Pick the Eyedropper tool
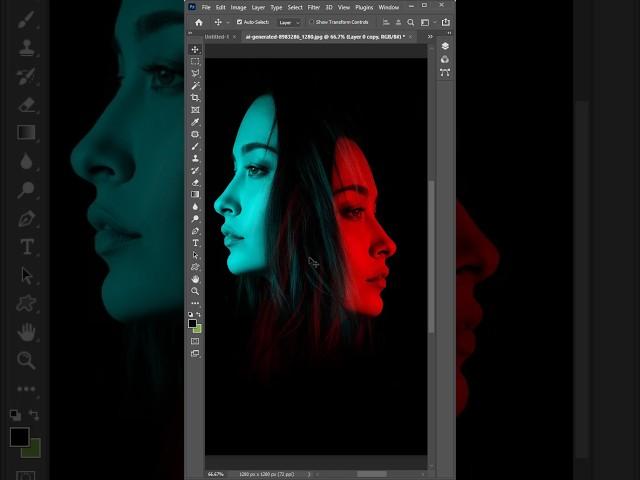640x480 pixels. point(195,122)
